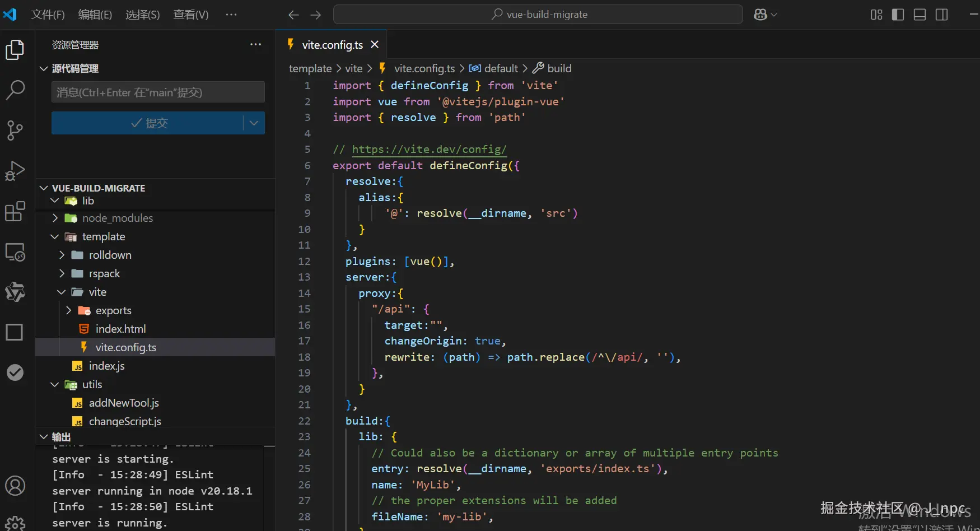Toggle the primary sidebar layout button

(898, 15)
